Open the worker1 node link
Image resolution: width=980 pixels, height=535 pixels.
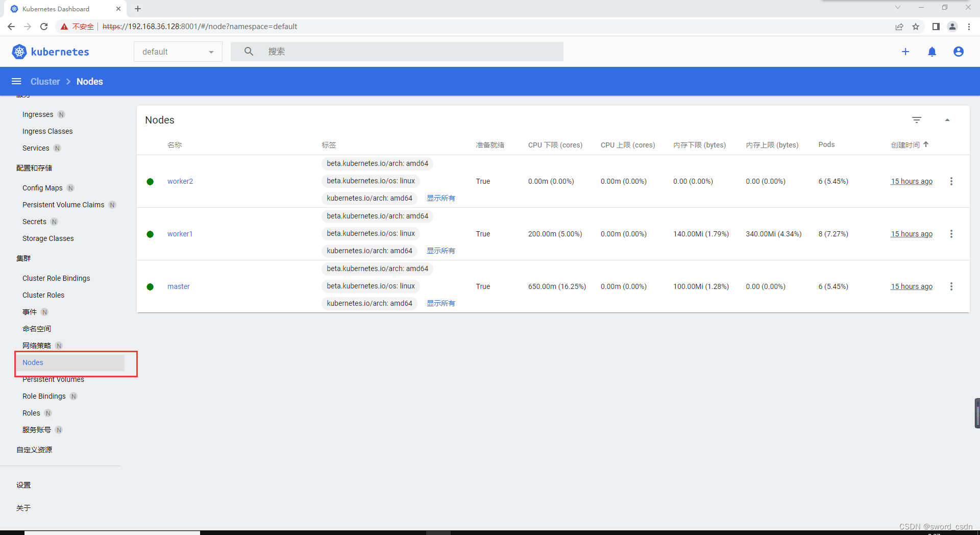180,234
